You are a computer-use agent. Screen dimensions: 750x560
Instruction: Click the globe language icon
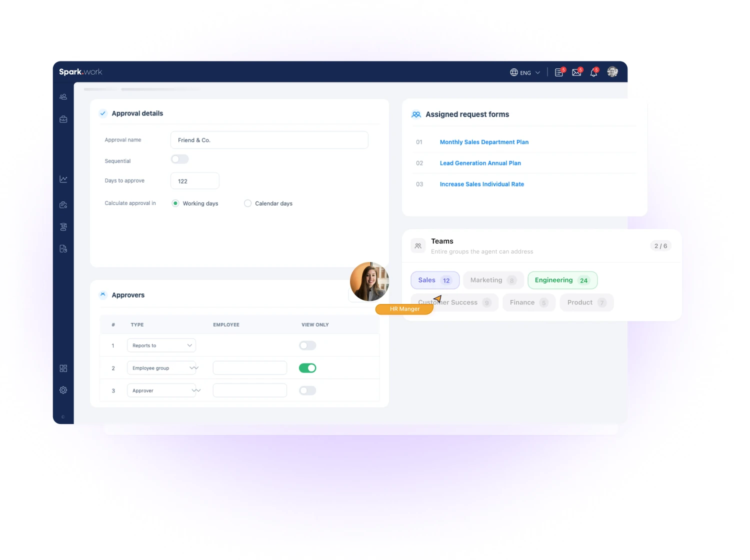coord(514,72)
